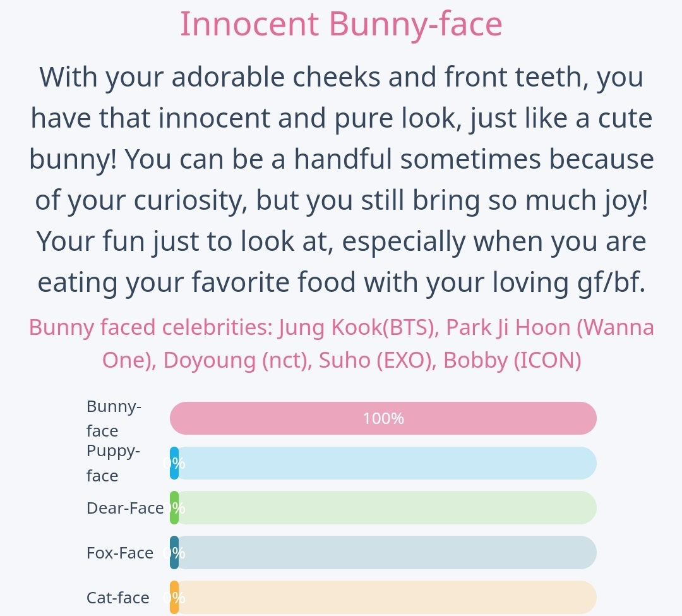The width and height of the screenshot is (682, 616).
Task: Click the orange 0% marker for Cat-face
Action: [174, 598]
